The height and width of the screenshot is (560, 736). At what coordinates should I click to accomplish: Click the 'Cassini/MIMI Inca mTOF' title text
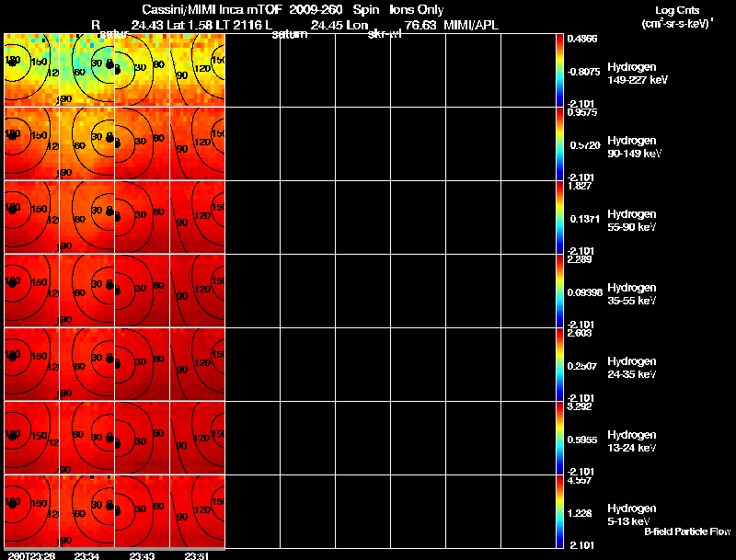click(212, 10)
